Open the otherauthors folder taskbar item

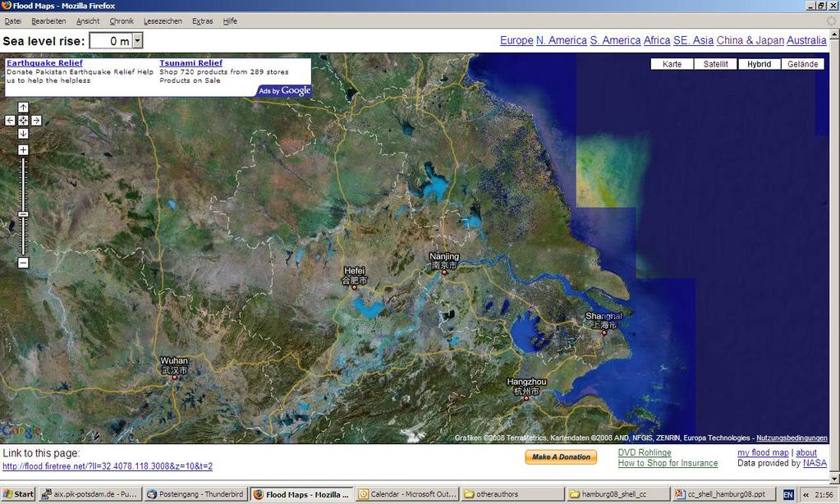point(512,494)
